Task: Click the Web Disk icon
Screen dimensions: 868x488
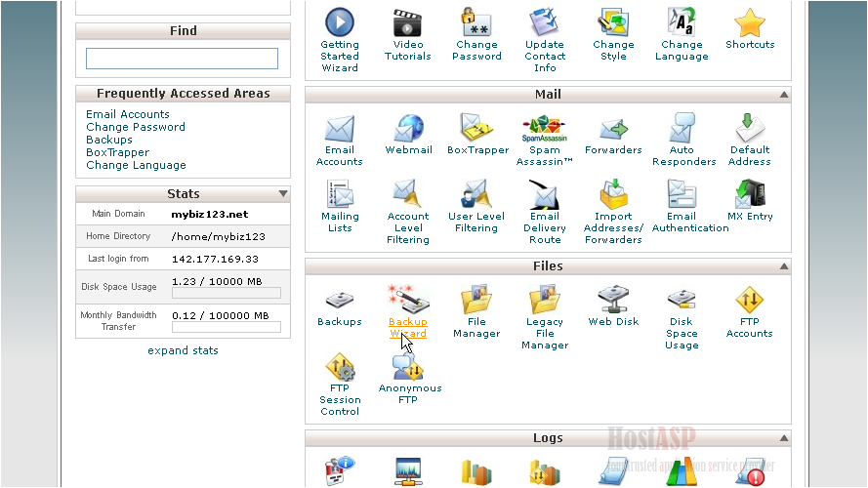Action: coord(613,301)
